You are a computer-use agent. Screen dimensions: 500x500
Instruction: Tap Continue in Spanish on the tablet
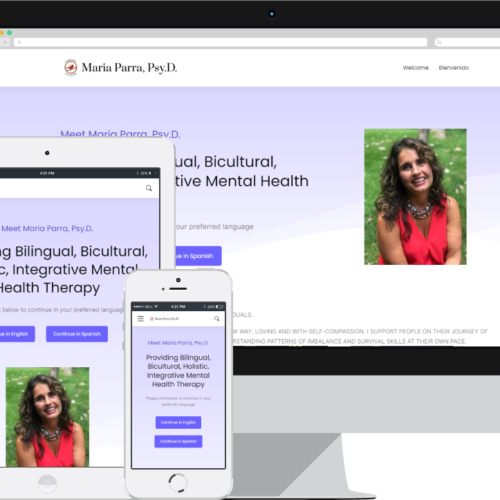point(77,334)
